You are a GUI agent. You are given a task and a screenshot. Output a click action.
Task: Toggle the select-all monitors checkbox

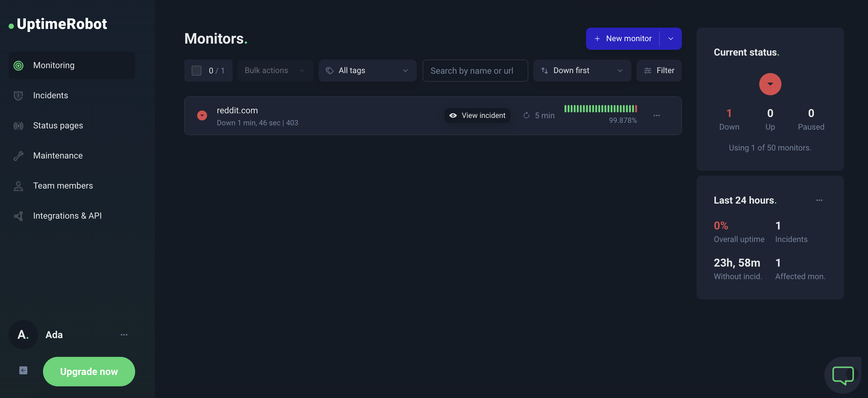(197, 70)
